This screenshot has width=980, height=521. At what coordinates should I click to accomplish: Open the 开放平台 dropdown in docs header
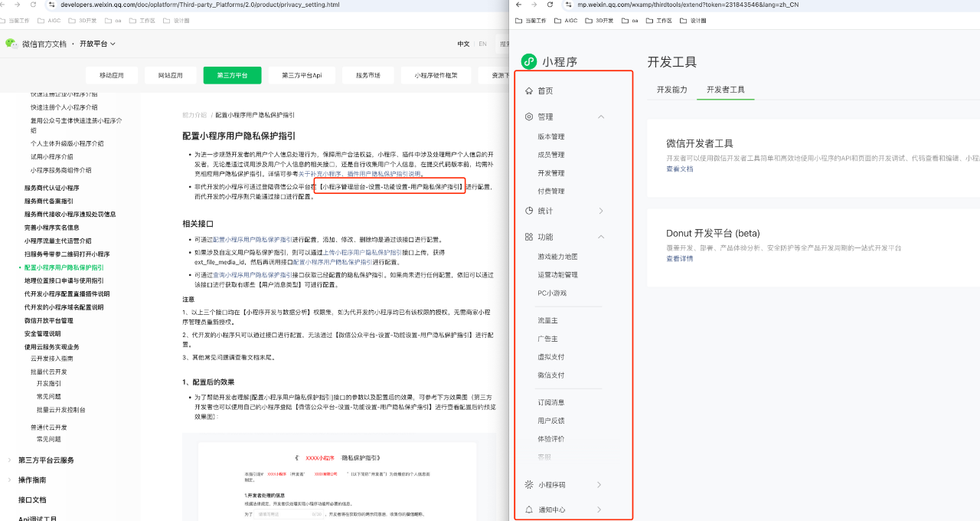pyautogui.click(x=96, y=44)
